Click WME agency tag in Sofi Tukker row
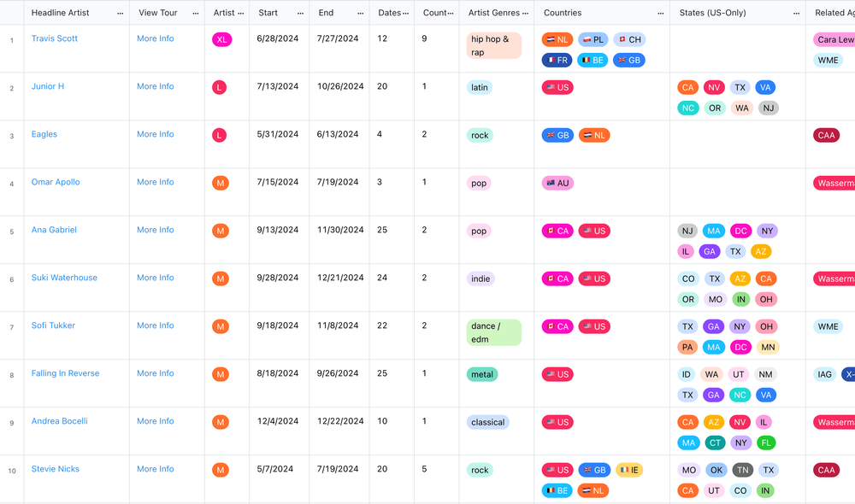Viewport: 855px width, 504px height. 828,326
